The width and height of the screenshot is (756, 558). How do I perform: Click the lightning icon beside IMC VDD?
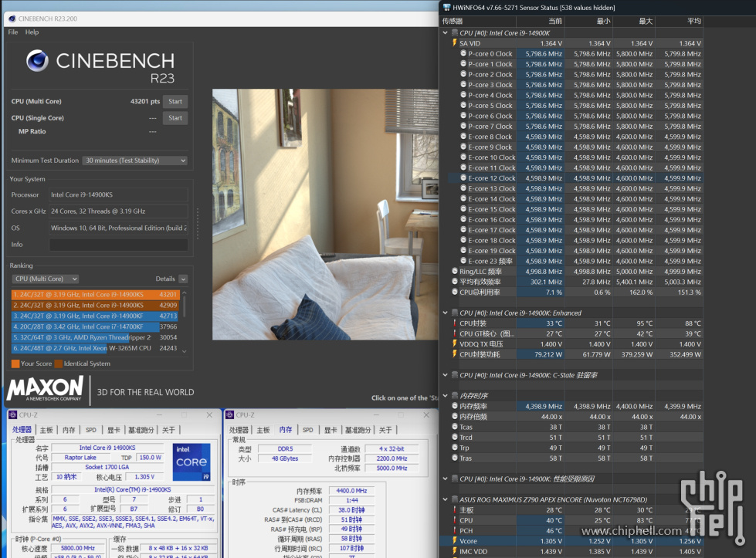pos(454,551)
